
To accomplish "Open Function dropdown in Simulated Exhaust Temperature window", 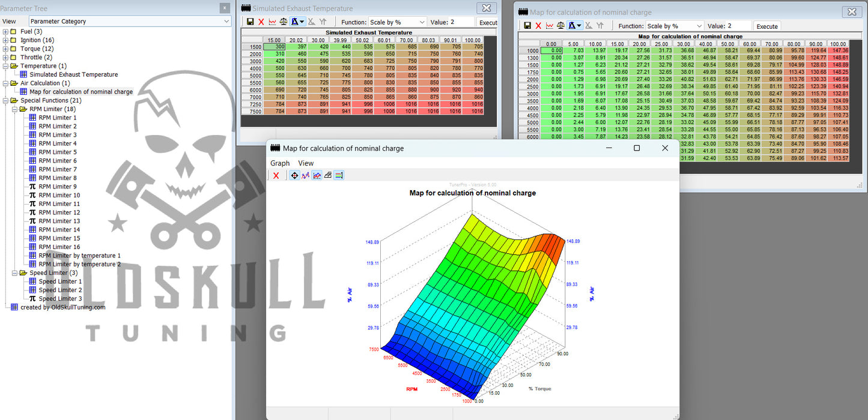I will point(397,22).
